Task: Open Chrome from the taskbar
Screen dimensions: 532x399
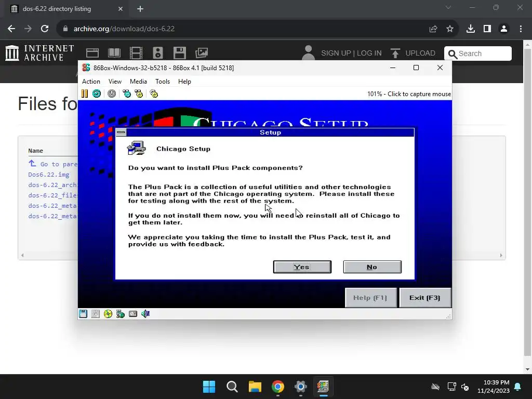Action: (278, 387)
